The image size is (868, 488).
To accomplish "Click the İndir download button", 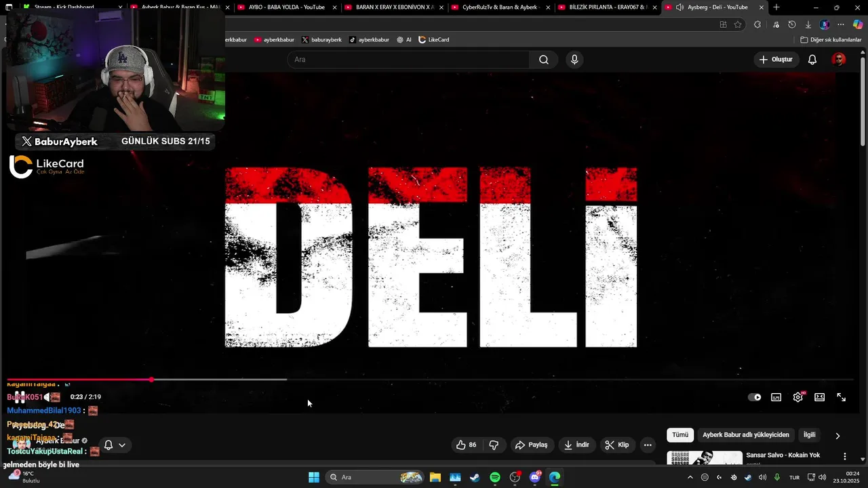I will 576,445.
